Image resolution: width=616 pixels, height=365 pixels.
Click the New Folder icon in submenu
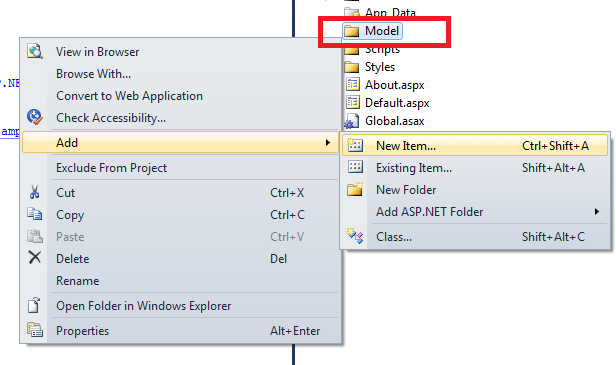coord(355,189)
